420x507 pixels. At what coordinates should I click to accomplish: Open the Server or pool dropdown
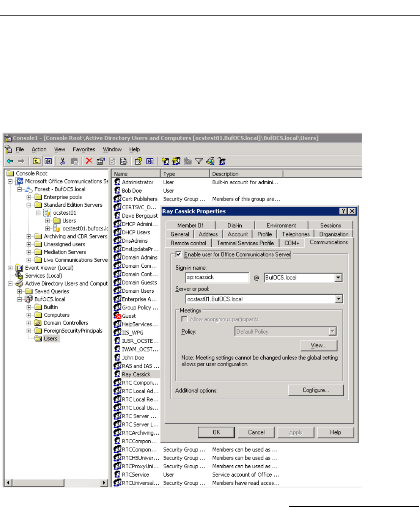click(x=338, y=299)
